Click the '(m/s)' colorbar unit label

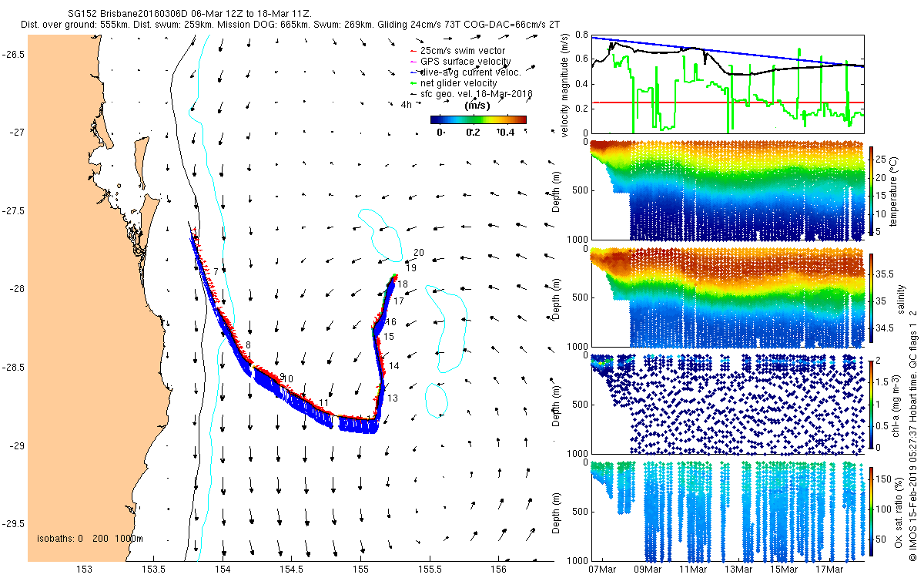(477, 106)
